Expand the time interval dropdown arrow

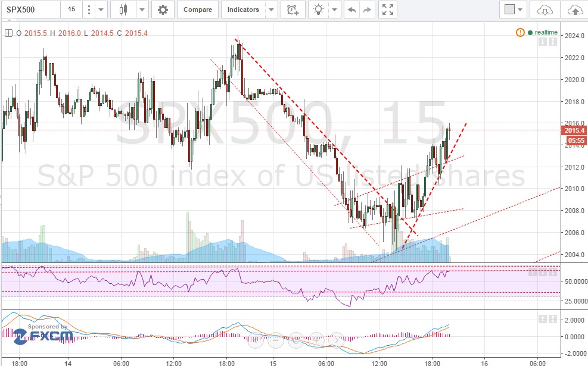[x=101, y=10]
